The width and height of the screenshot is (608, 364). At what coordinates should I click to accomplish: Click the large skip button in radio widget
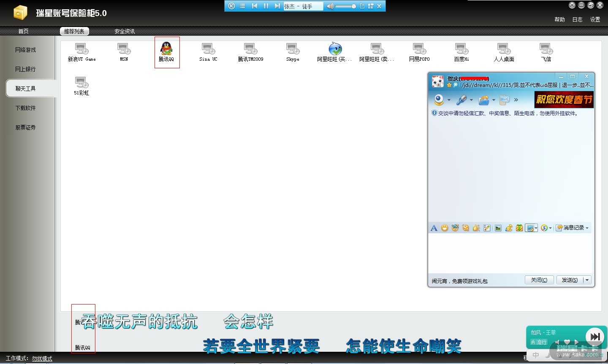pos(595,336)
